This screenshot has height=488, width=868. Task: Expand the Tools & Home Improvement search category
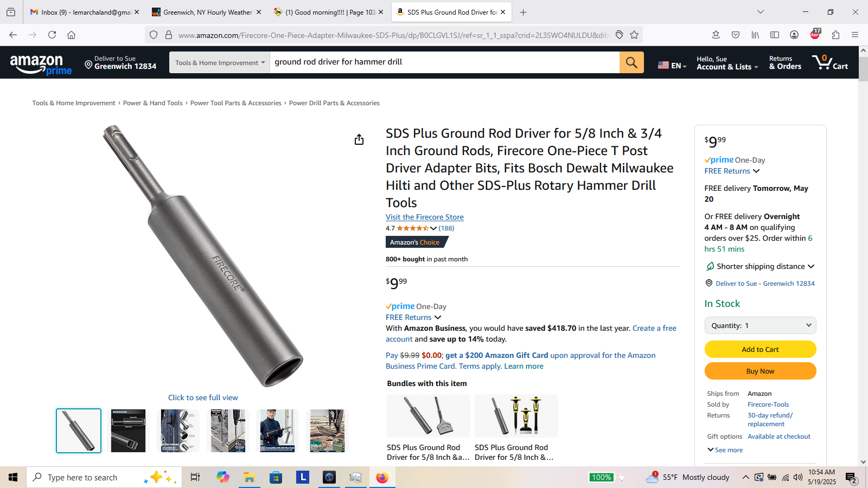pyautogui.click(x=220, y=62)
